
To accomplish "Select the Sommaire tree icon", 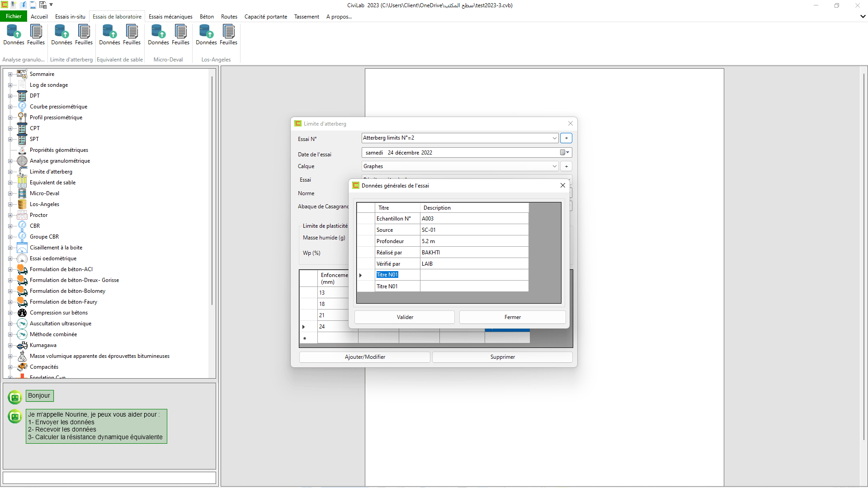I will pos(22,74).
